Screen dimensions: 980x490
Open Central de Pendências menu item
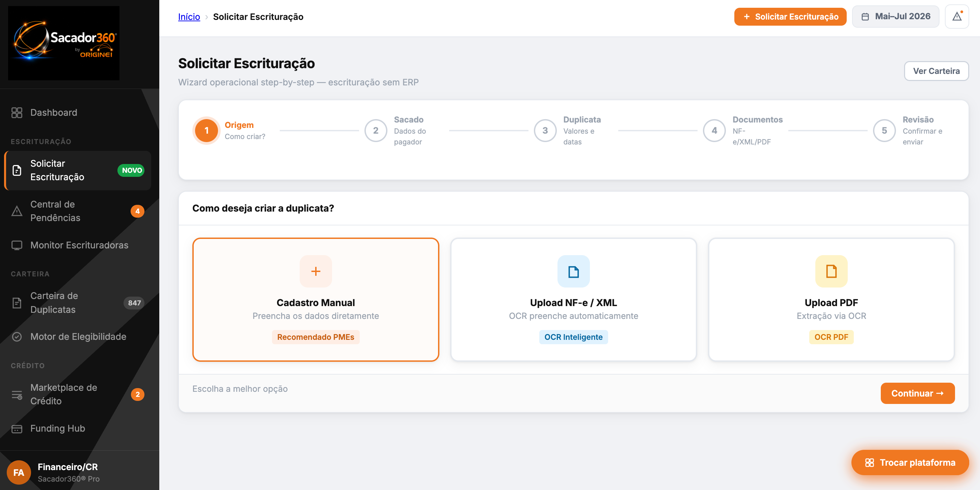click(x=78, y=211)
